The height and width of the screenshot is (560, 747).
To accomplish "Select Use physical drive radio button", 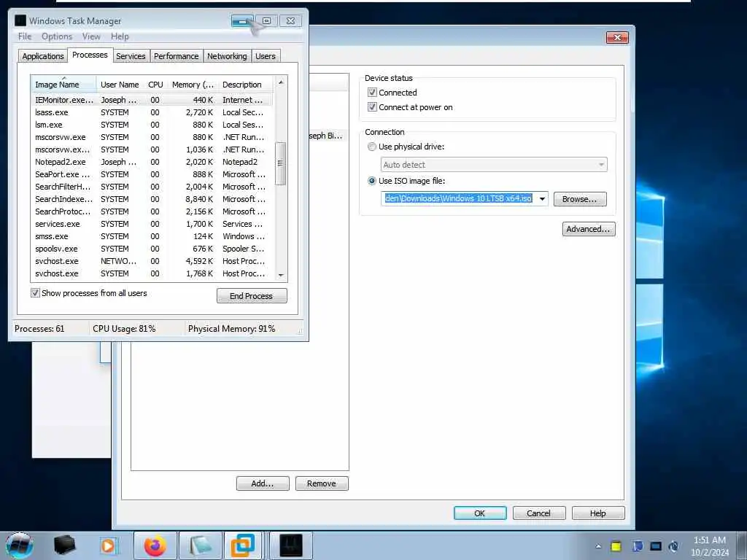I will click(371, 147).
